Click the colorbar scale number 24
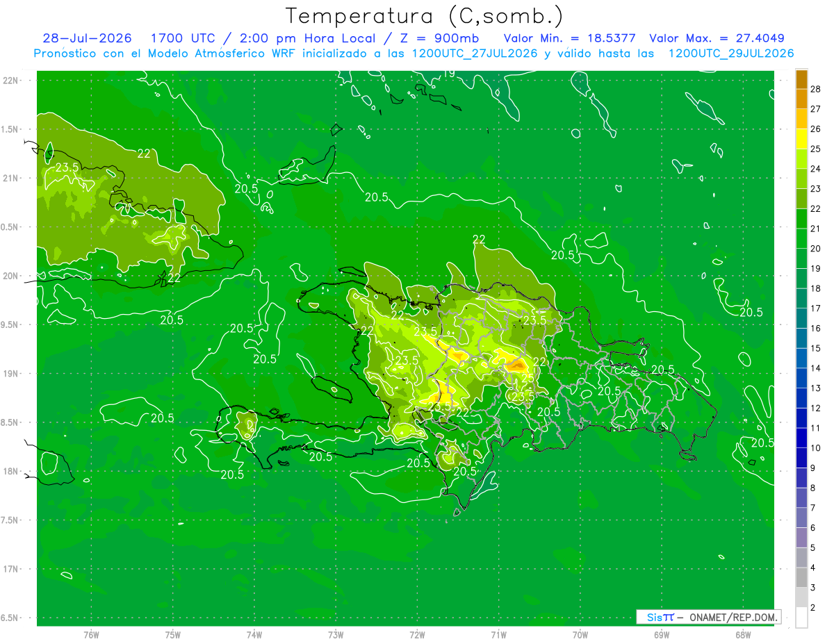 pyautogui.click(x=815, y=169)
